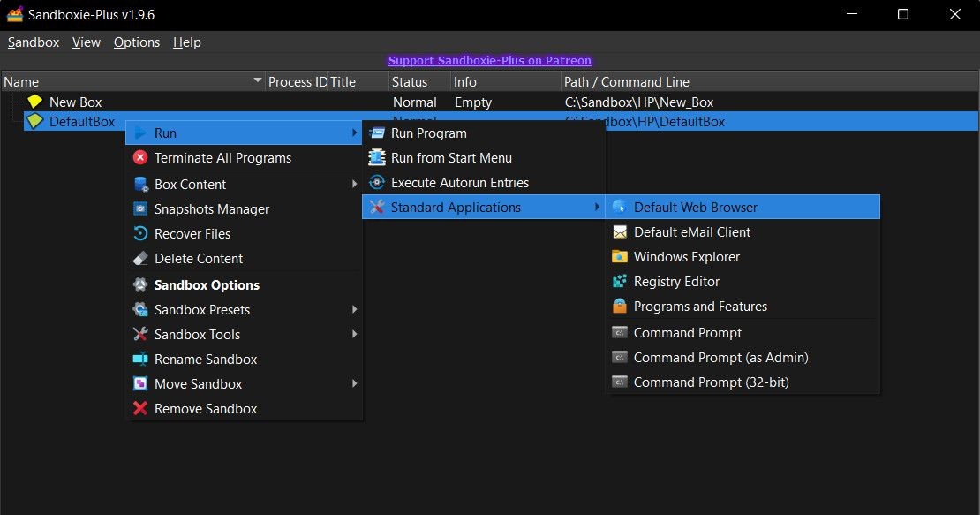Click the Command Prompt (32-bit) icon
Viewport: 980px width, 515px height.
(620, 382)
